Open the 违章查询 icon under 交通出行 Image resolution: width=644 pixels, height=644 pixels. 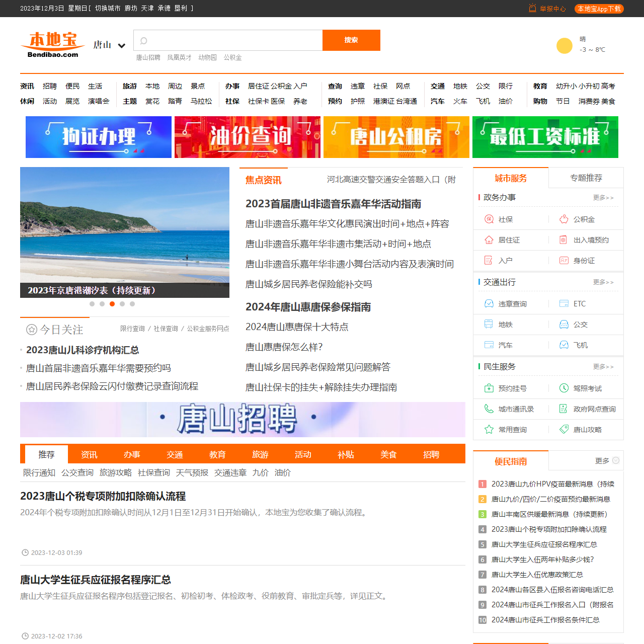pyautogui.click(x=489, y=303)
